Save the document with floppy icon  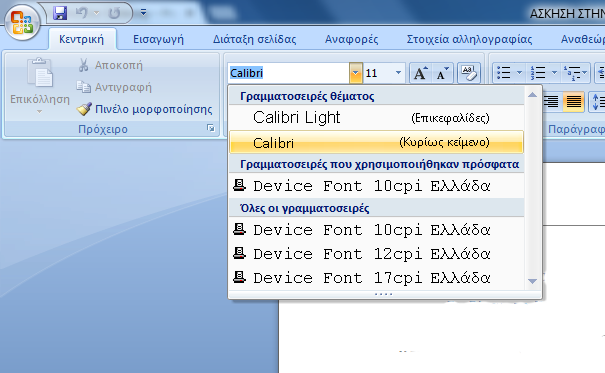60,13
